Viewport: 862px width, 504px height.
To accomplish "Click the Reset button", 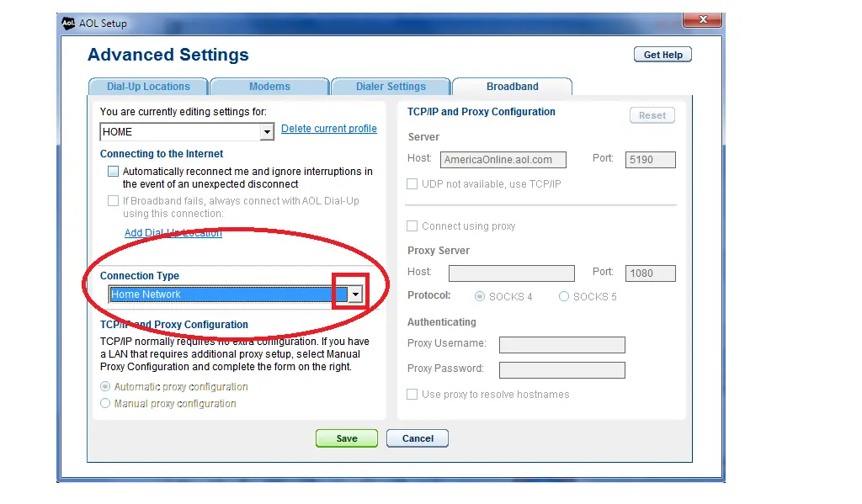I will click(652, 115).
